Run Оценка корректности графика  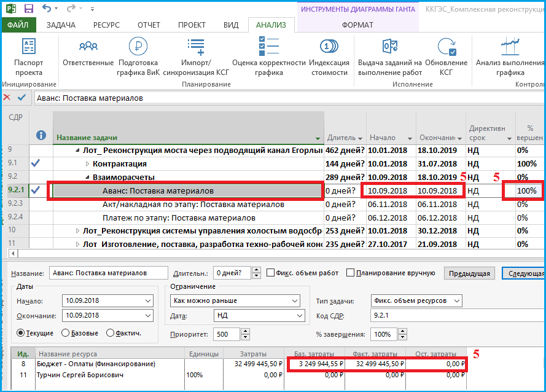coord(269,57)
